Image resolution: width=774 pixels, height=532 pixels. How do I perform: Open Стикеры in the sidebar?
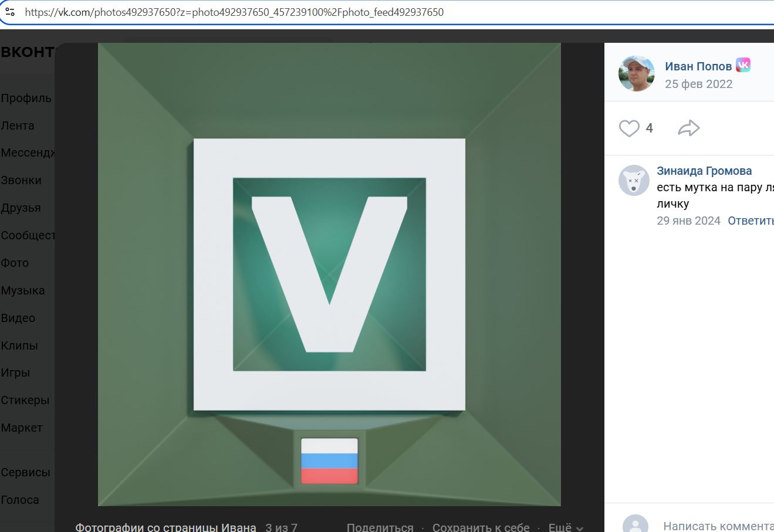25,401
